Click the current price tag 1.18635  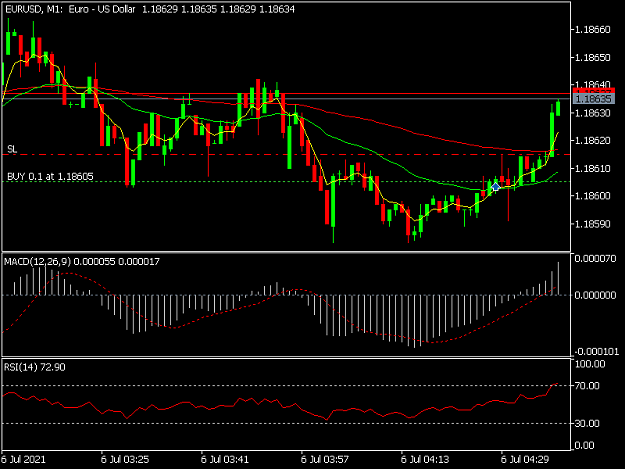tap(594, 99)
